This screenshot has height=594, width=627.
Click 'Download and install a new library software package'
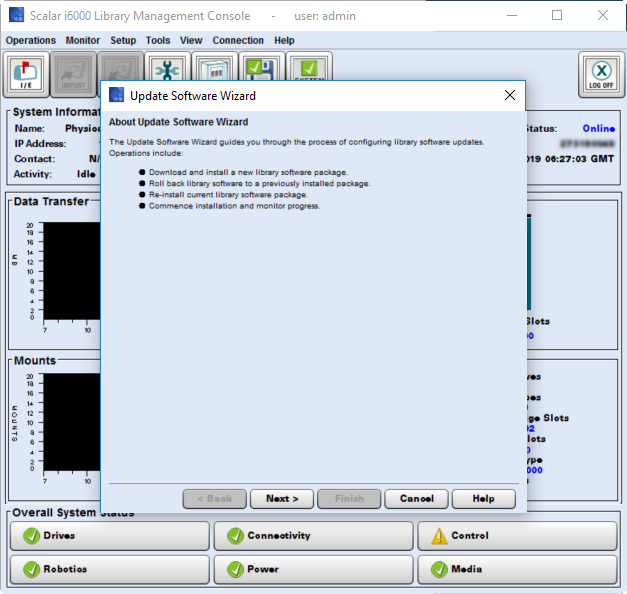click(248, 172)
